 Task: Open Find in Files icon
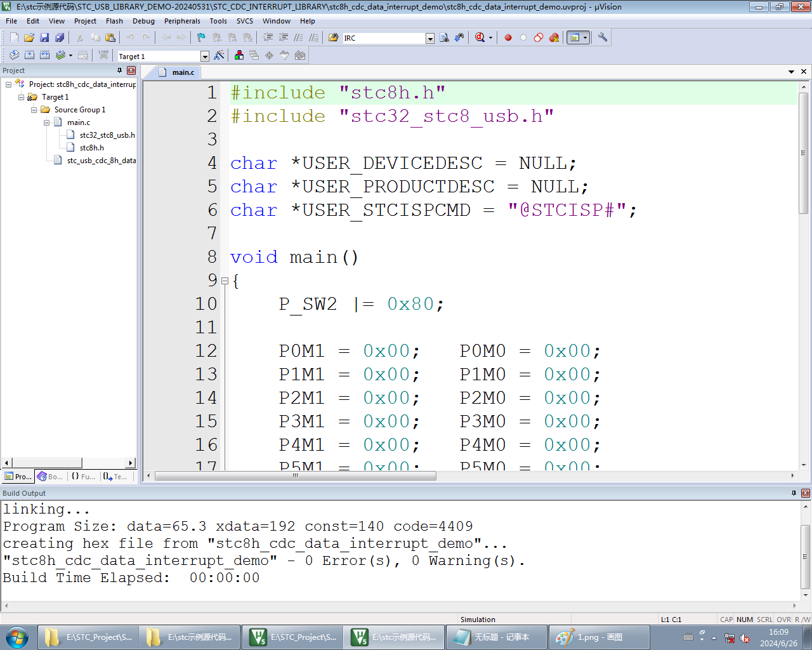click(333, 38)
